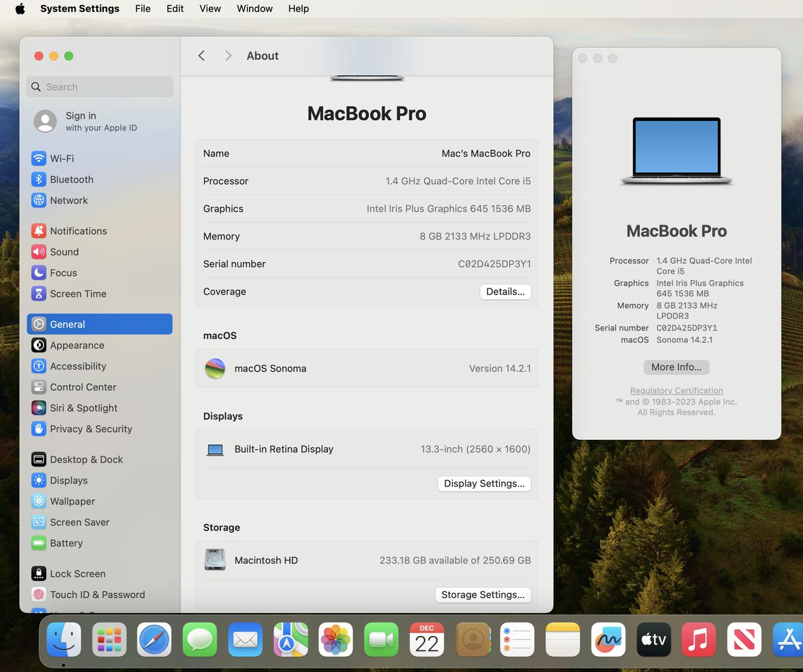Open the View menu
Viewport: 803px width, 672px height.
[x=210, y=9]
